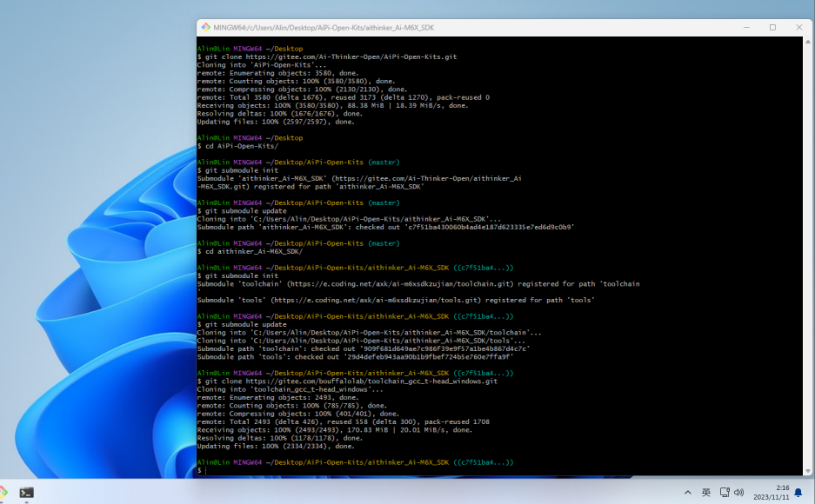The width and height of the screenshot is (815, 504).
Task: Click the AiPi-Open-Kits.git clone command line
Action: [x=327, y=57]
